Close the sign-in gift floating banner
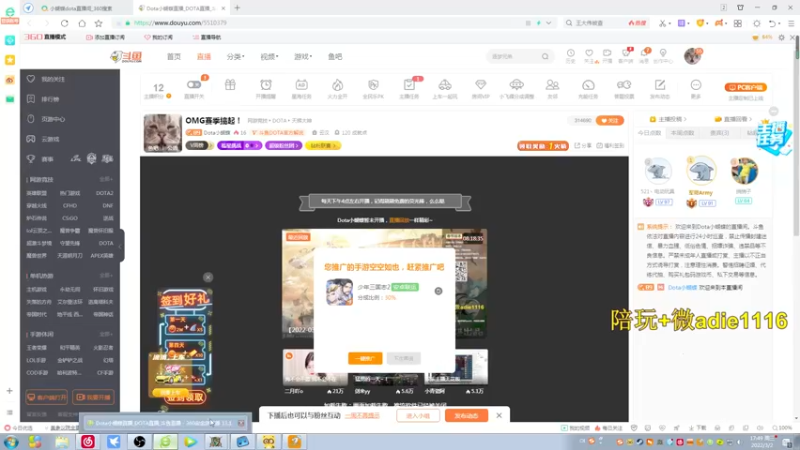800x450 pixels. point(208,277)
